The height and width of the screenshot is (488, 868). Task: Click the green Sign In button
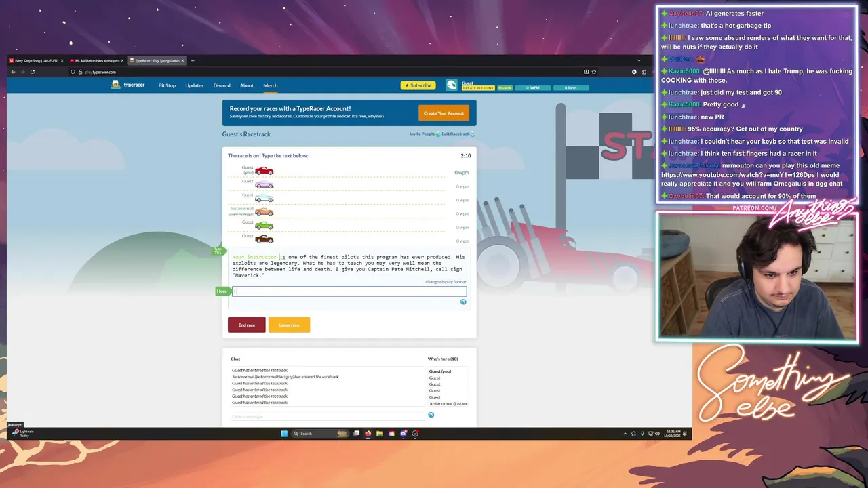coord(505,88)
